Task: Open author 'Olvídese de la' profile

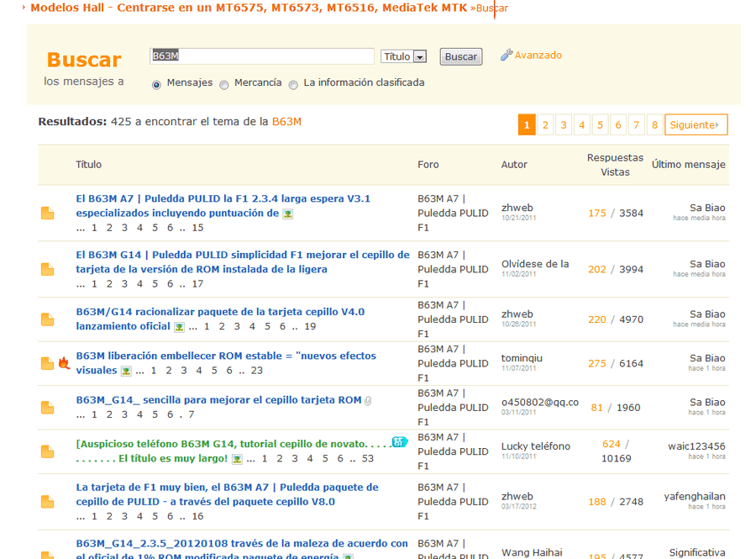Action: pos(535,264)
